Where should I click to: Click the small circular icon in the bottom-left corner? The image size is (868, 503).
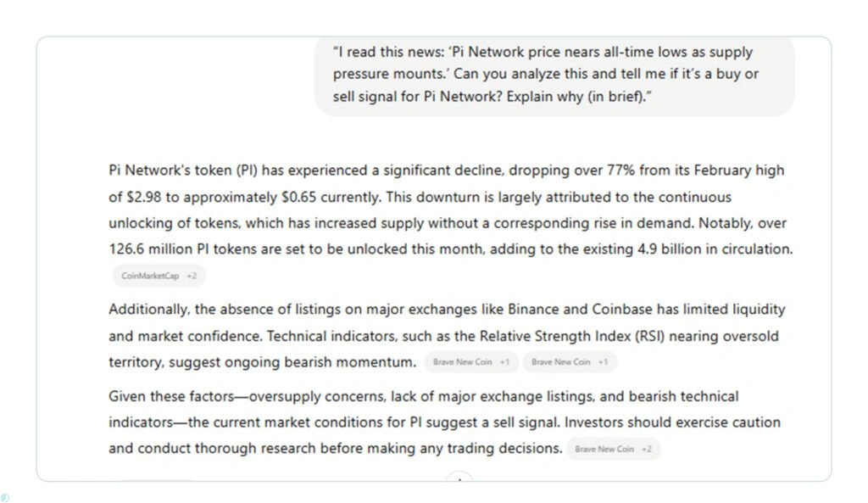click(x=5, y=497)
